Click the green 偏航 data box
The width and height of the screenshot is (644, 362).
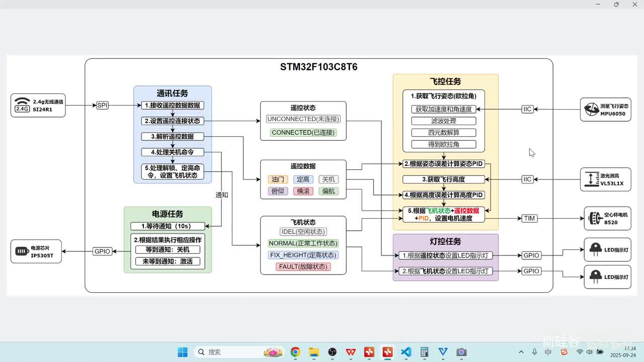pyautogui.click(x=329, y=191)
